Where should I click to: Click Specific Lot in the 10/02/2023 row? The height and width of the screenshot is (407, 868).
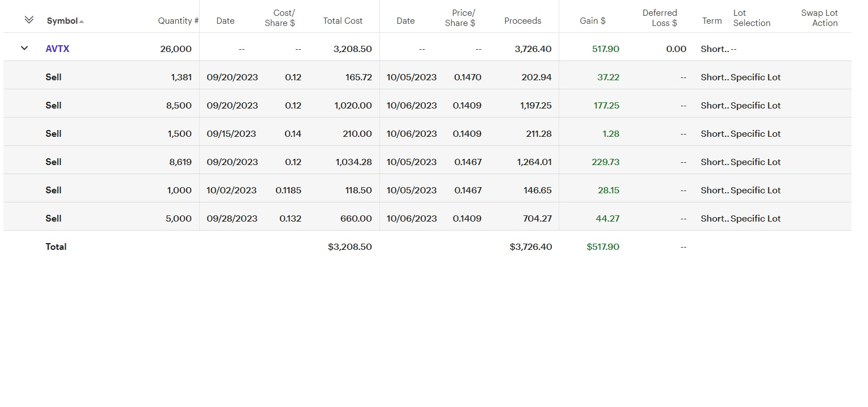click(755, 190)
